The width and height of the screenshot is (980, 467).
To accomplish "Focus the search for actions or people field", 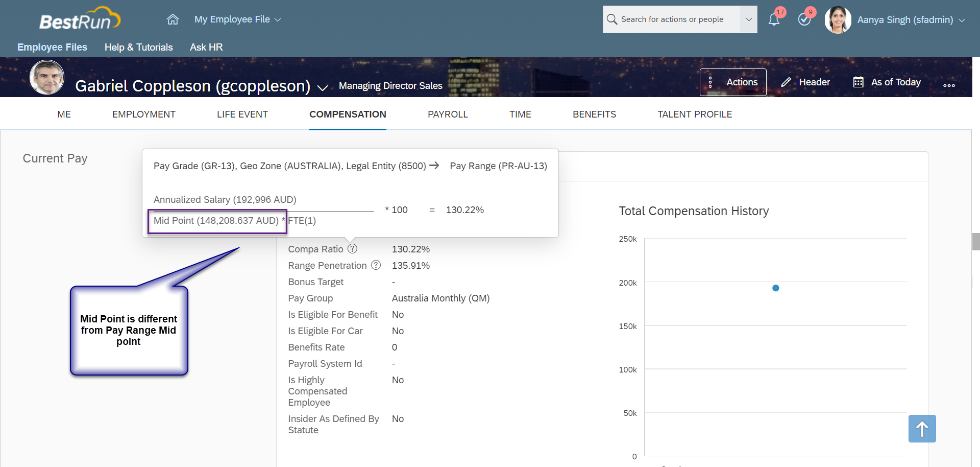I will coord(679,19).
